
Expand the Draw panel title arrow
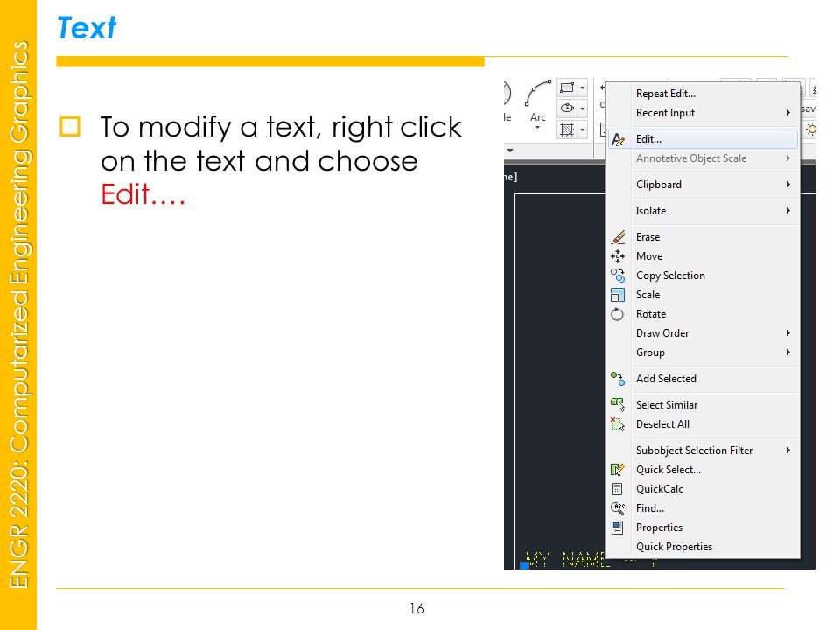[x=510, y=150]
